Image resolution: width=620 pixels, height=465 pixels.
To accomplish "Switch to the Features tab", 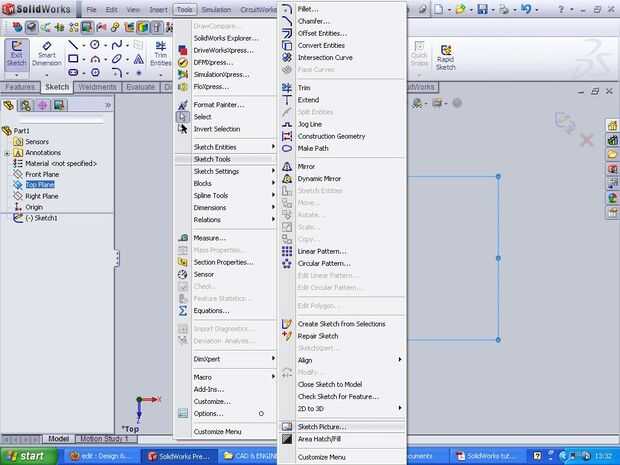I will [20, 87].
